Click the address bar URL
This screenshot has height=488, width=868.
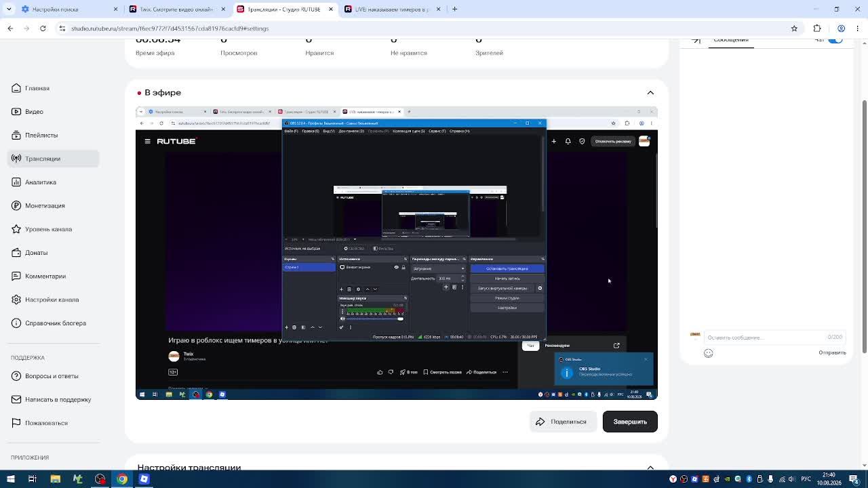tap(170, 28)
